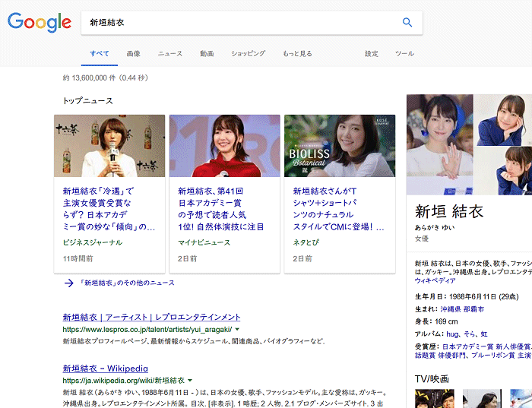Open headline 新垣結衣さんがTシャツ+ショートパンツ
The width and height of the screenshot is (532, 408).
pyautogui.click(x=339, y=209)
